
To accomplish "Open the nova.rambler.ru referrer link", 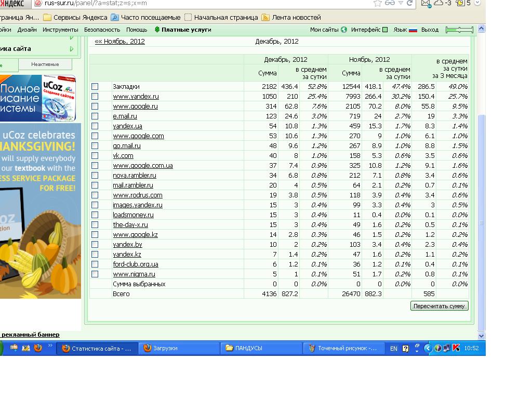I will point(135,176).
